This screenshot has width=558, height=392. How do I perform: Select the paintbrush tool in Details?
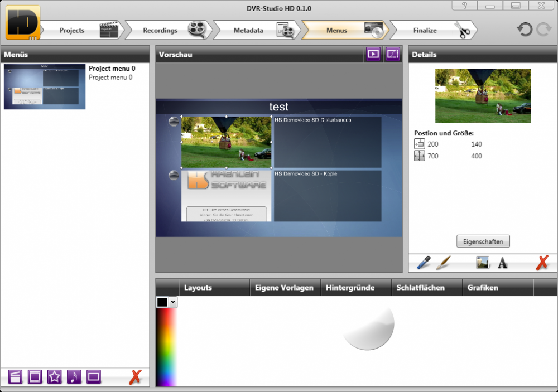[x=443, y=263]
